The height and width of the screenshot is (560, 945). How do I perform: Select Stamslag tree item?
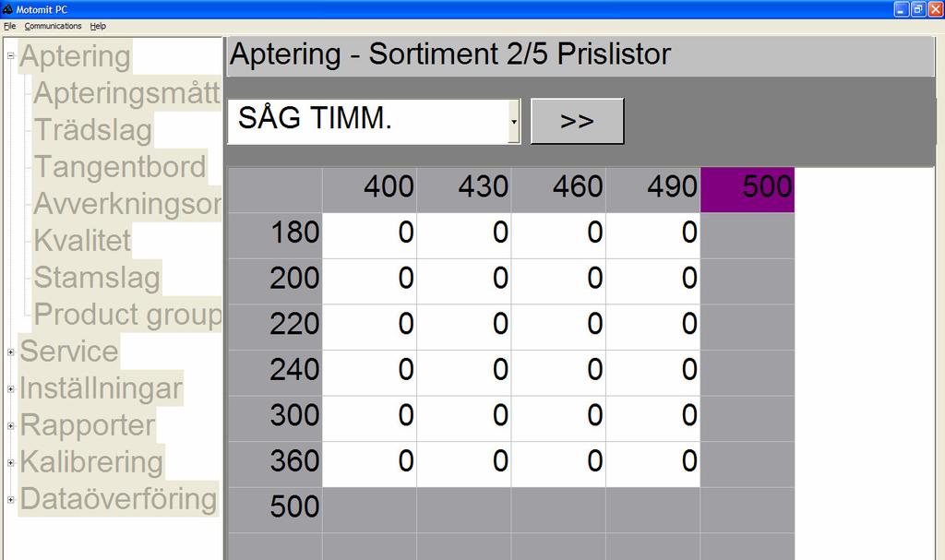pos(97,278)
